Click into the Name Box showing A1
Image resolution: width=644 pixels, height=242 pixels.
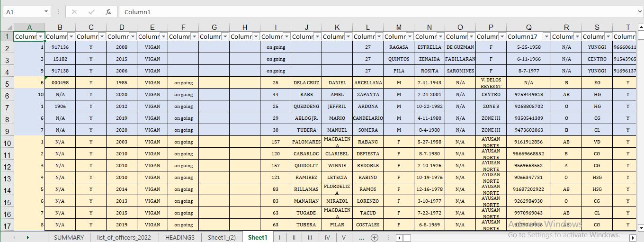click(23, 12)
